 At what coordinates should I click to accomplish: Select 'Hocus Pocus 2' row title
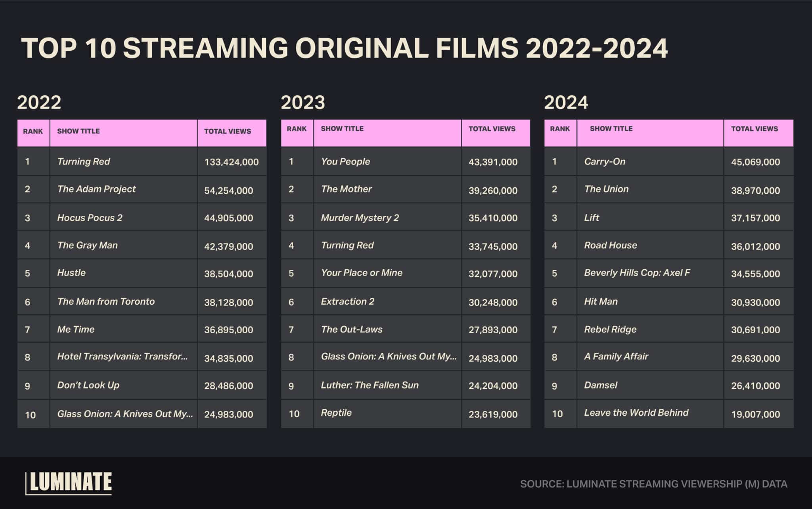click(x=90, y=217)
